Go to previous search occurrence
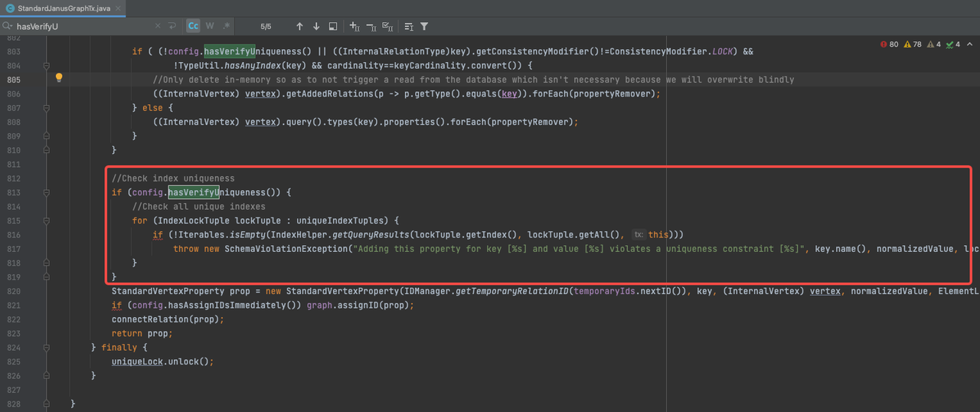 click(x=299, y=26)
